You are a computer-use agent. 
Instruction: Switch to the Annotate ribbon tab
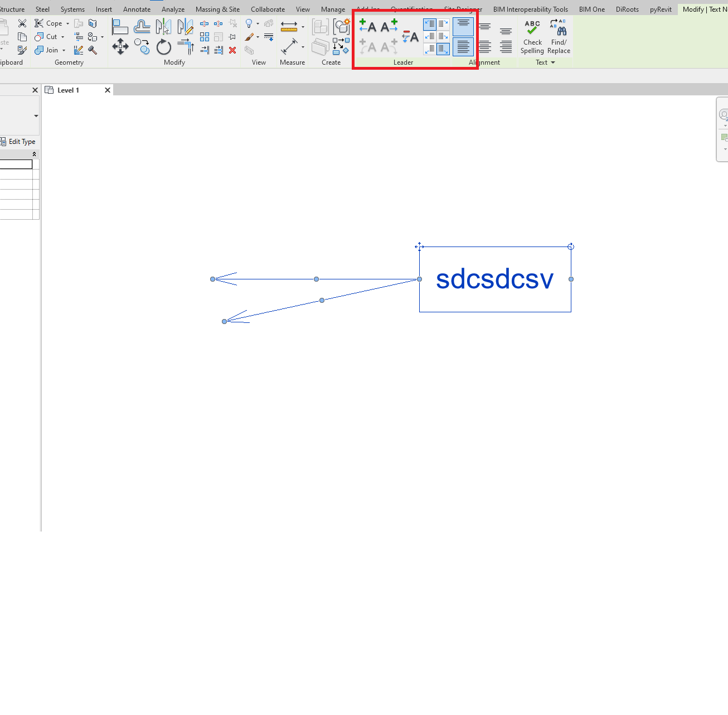(x=137, y=9)
